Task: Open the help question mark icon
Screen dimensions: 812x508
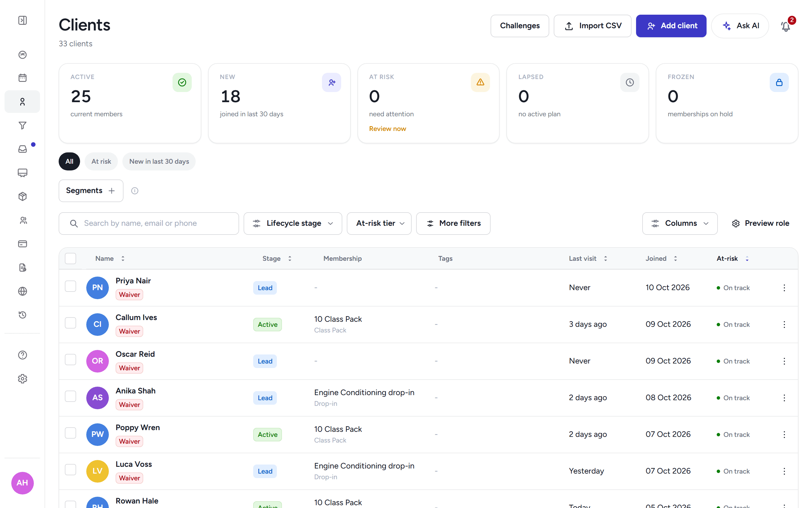Action: click(23, 355)
